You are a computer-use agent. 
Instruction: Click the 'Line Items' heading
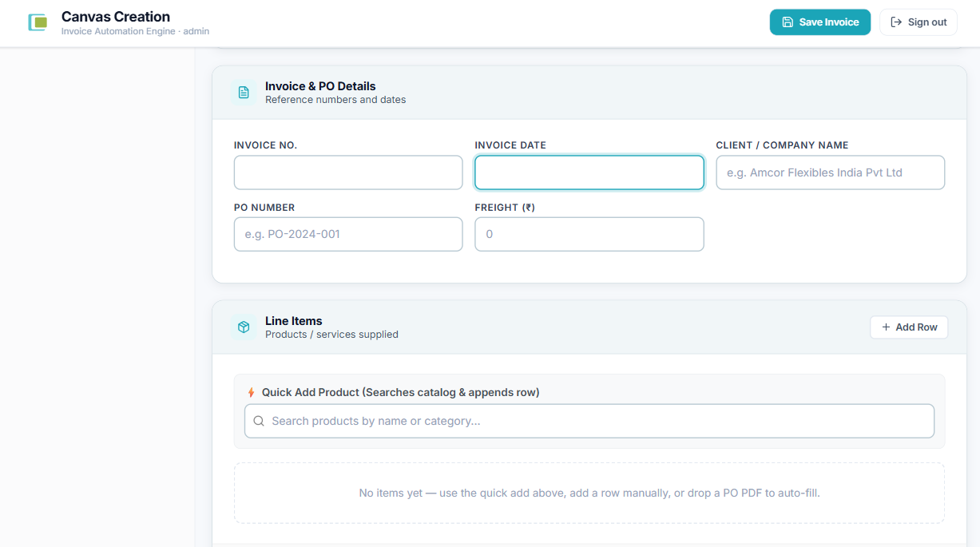click(x=294, y=321)
